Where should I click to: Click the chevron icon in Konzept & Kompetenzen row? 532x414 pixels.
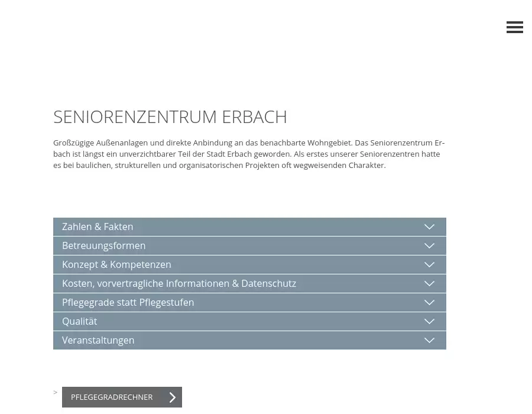tap(429, 265)
